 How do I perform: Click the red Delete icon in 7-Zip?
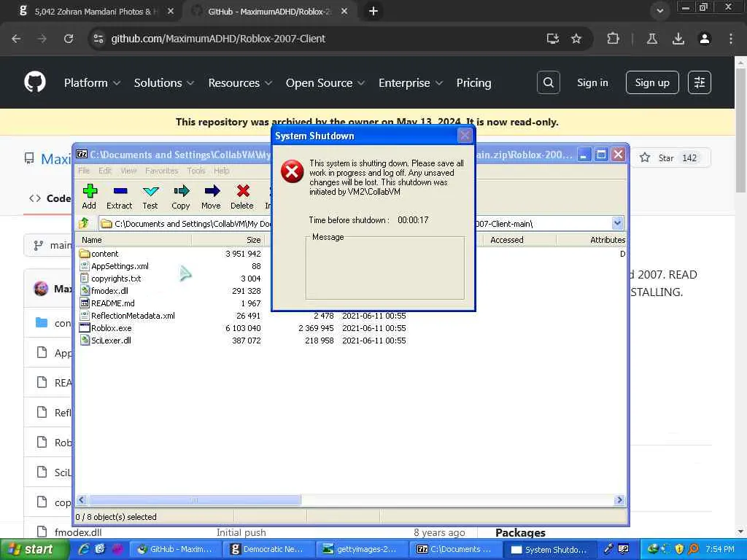(242, 197)
